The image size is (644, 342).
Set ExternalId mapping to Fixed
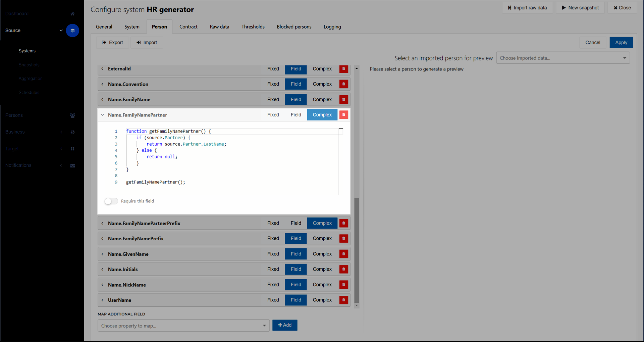tap(273, 69)
